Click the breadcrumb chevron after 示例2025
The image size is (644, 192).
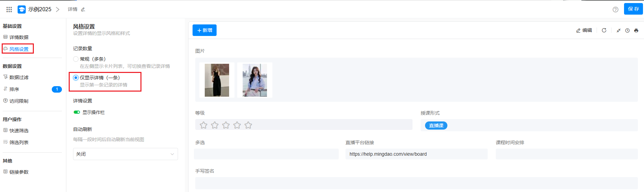click(58, 9)
